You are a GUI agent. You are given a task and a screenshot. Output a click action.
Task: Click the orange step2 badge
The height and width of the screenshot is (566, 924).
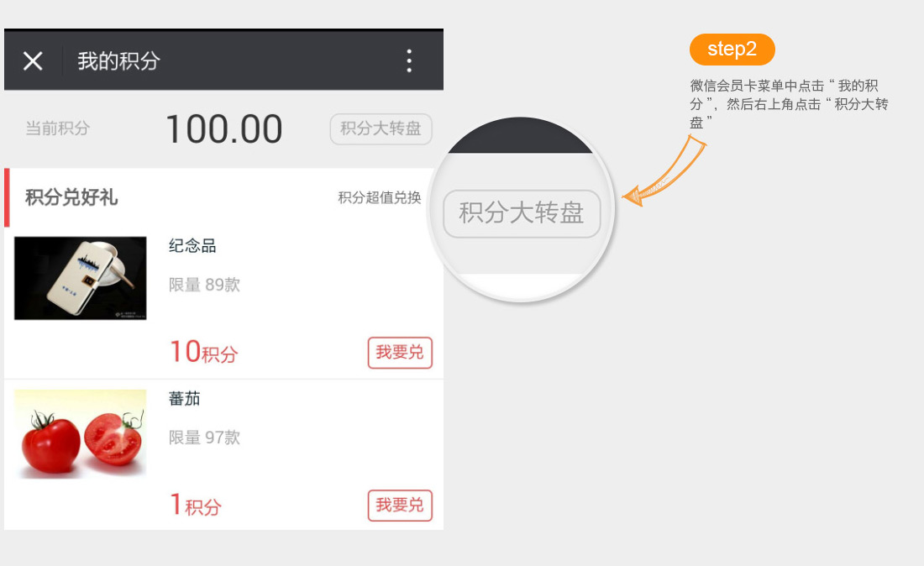pyautogui.click(x=732, y=50)
